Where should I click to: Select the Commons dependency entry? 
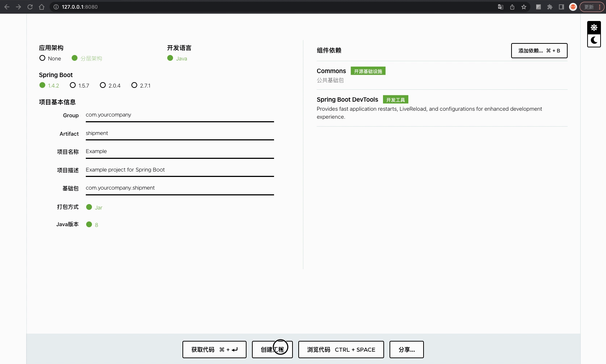coord(442,75)
